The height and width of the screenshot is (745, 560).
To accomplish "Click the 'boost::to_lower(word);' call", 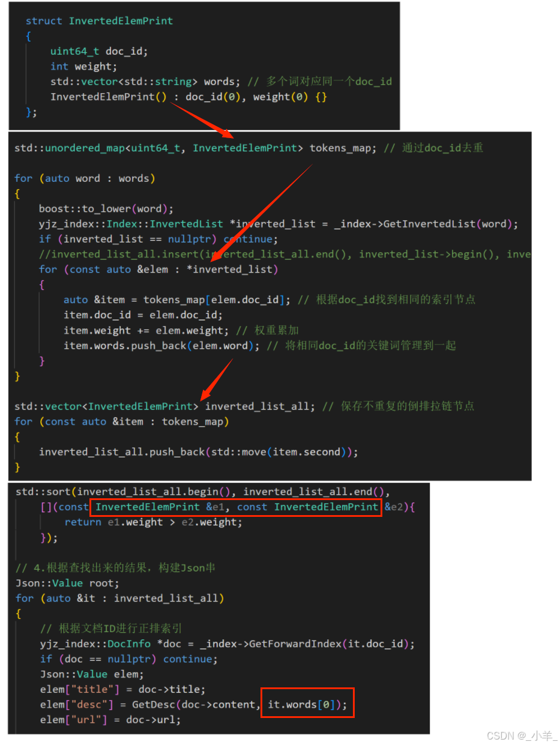I will pos(106,209).
